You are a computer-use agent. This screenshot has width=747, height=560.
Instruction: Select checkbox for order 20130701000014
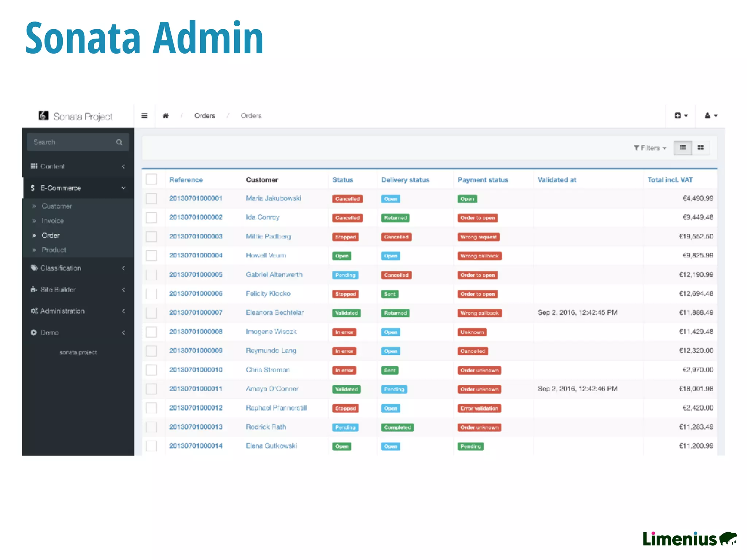(x=151, y=446)
